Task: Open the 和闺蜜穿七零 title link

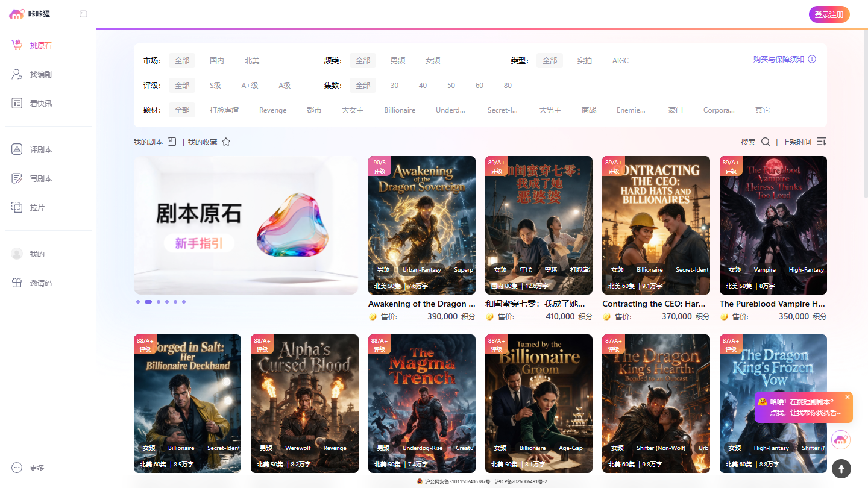Action: click(x=535, y=304)
